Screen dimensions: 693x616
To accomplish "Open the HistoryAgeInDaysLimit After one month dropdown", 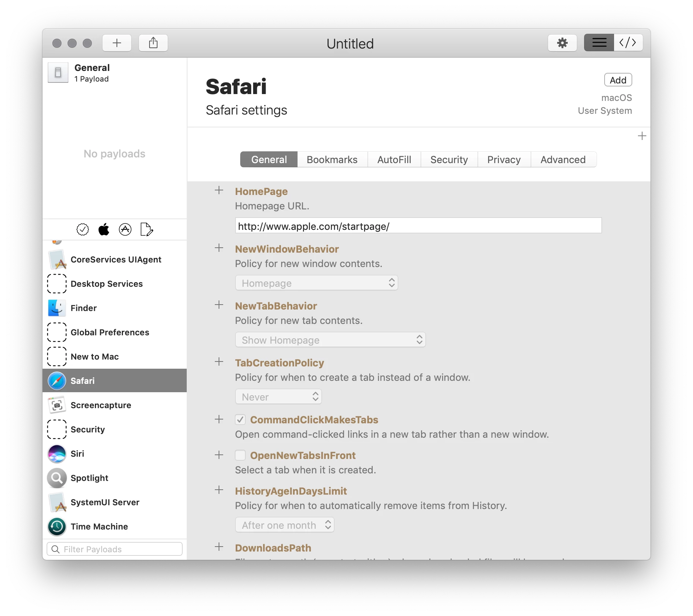I will tap(285, 525).
